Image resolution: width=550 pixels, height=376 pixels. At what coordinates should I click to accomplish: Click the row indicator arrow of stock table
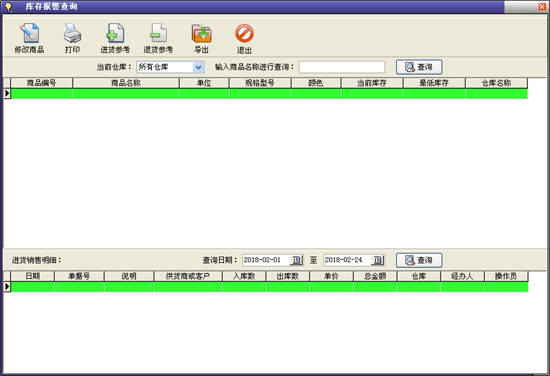(7, 94)
